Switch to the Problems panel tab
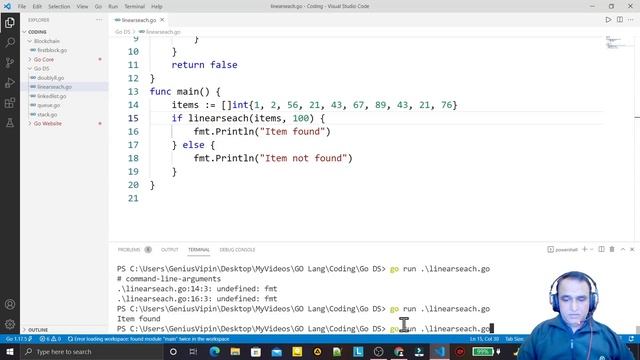640x360 pixels. pos(134,249)
